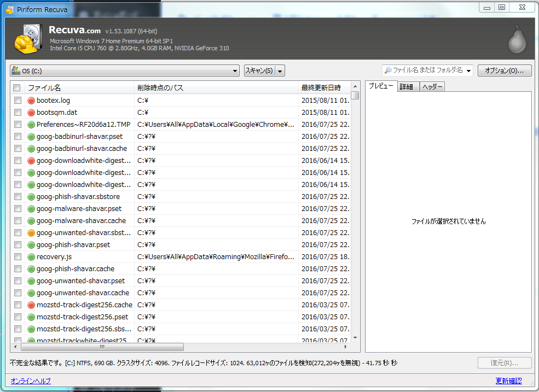This screenshot has width=539, height=392.
Task: Switch to the 詳細 tab
Action: [x=408, y=87]
